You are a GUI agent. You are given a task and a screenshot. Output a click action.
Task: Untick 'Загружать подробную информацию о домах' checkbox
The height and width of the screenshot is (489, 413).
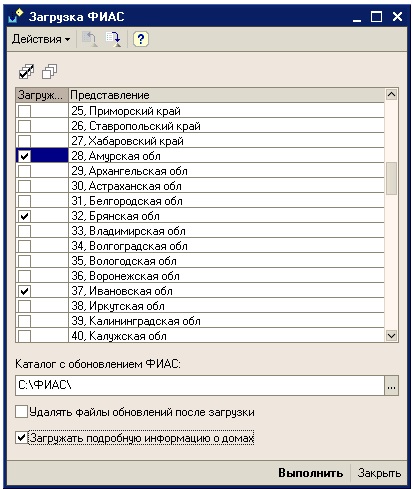coord(21,437)
